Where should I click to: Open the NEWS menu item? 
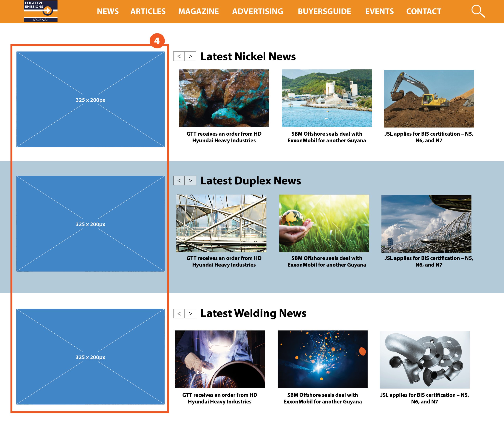[108, 11]
